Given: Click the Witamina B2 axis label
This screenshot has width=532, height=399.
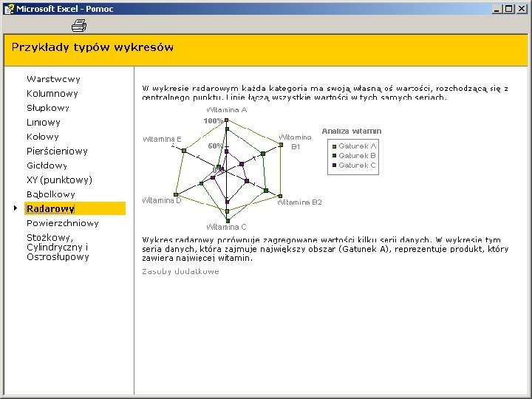Looking at the screenshot, I should point(299,202).
